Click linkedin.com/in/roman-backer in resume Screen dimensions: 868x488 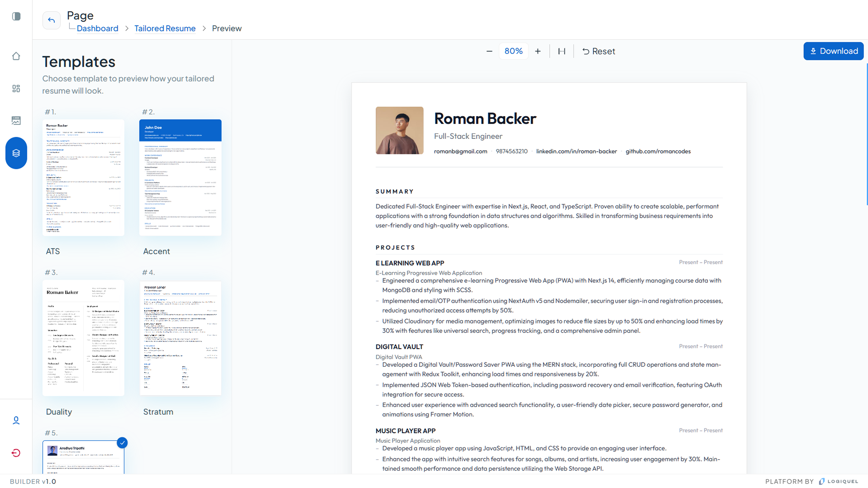pos(576,151)
